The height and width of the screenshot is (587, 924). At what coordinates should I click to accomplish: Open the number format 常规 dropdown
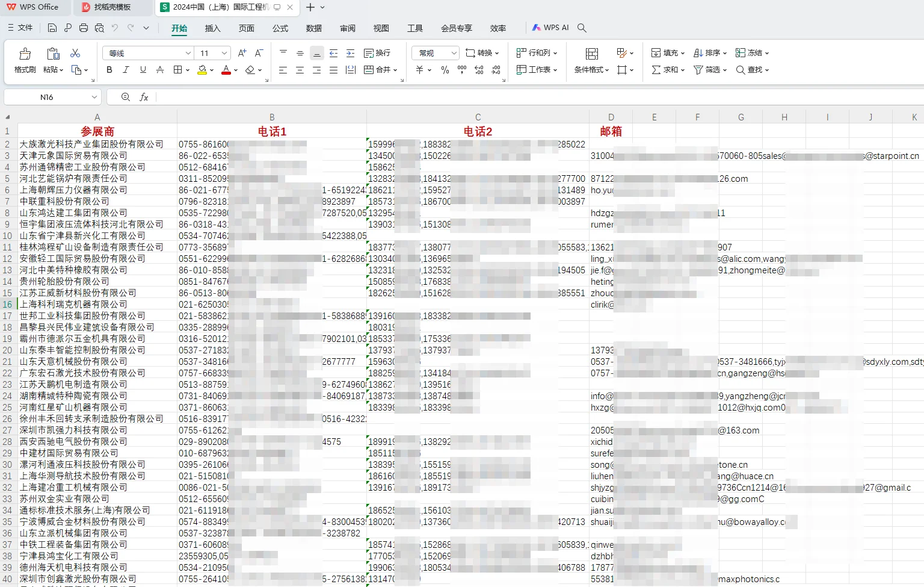click(454, 53)
